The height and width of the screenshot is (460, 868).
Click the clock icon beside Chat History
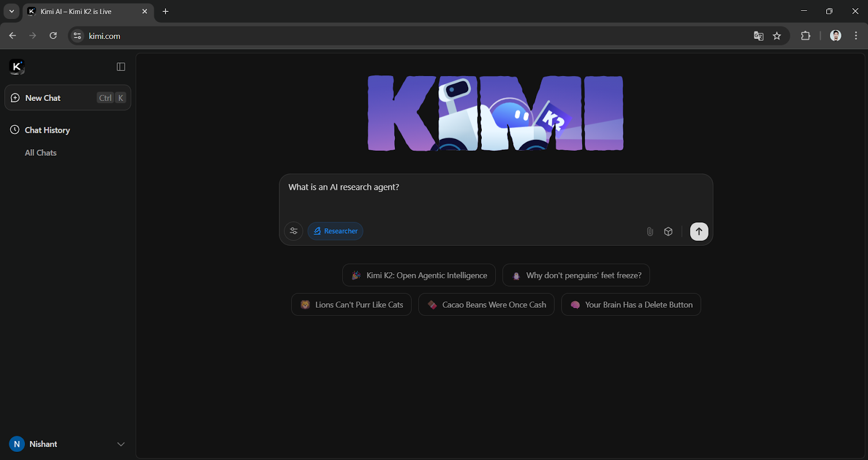(15, 130)
